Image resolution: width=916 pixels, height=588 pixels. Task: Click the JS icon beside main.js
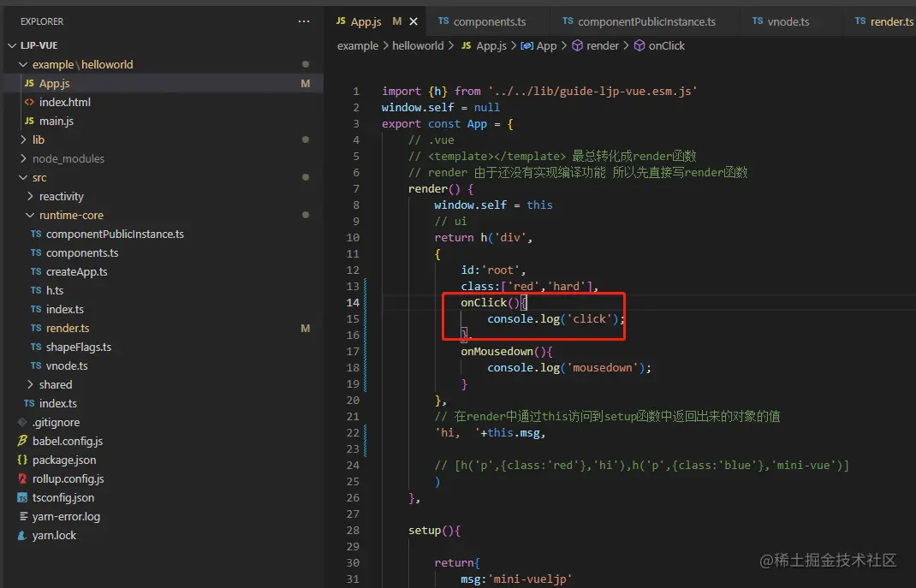(x=29, y=121)
